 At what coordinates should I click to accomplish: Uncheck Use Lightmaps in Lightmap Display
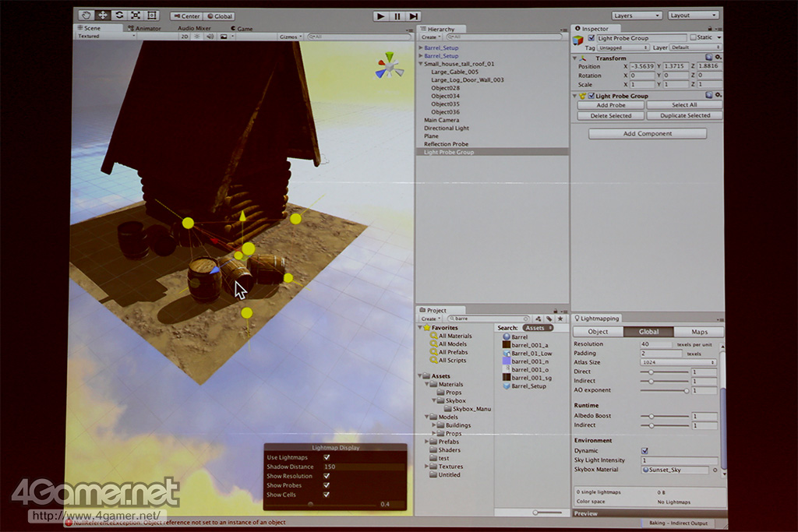(327, 457)
